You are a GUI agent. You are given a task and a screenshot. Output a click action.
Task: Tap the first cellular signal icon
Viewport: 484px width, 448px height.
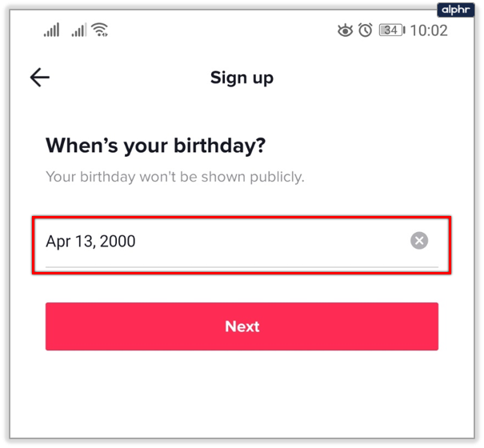(x=52, y=30)
